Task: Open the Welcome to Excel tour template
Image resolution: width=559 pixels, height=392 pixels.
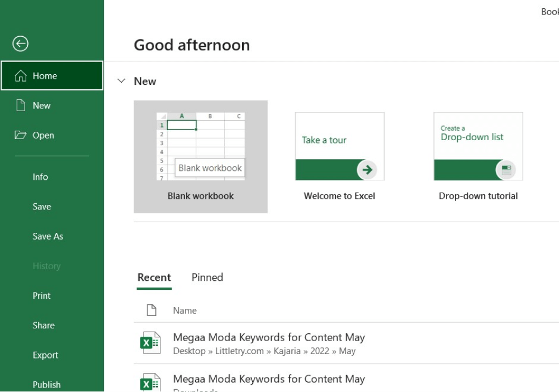Action: point(340,146)
